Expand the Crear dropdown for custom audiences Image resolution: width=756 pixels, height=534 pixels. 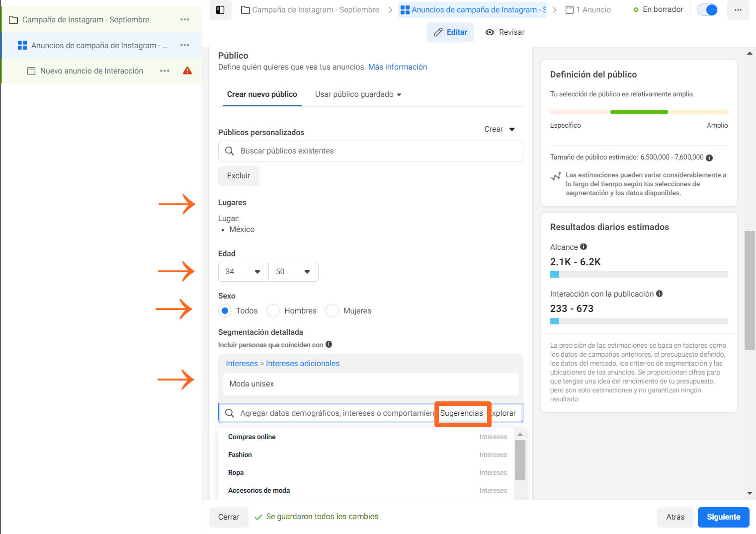point(499,129)
